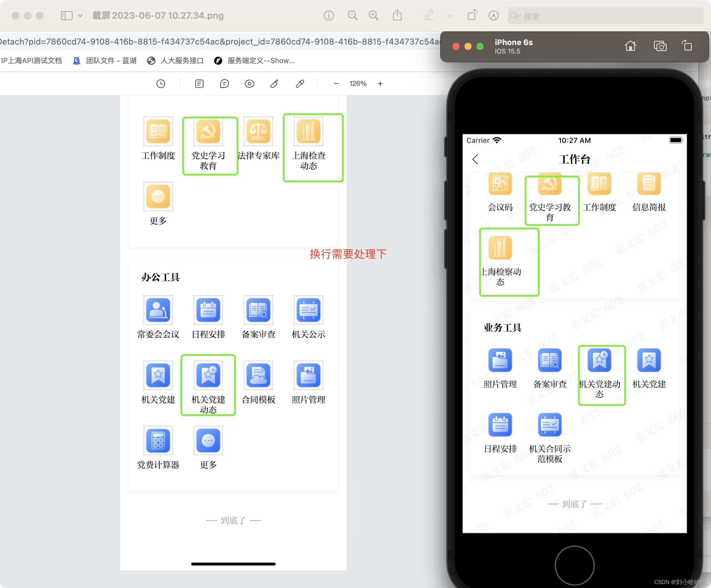711x588 pixels.
Task: Click the 合同模板 icon in mockup
Action: [258, 375]
